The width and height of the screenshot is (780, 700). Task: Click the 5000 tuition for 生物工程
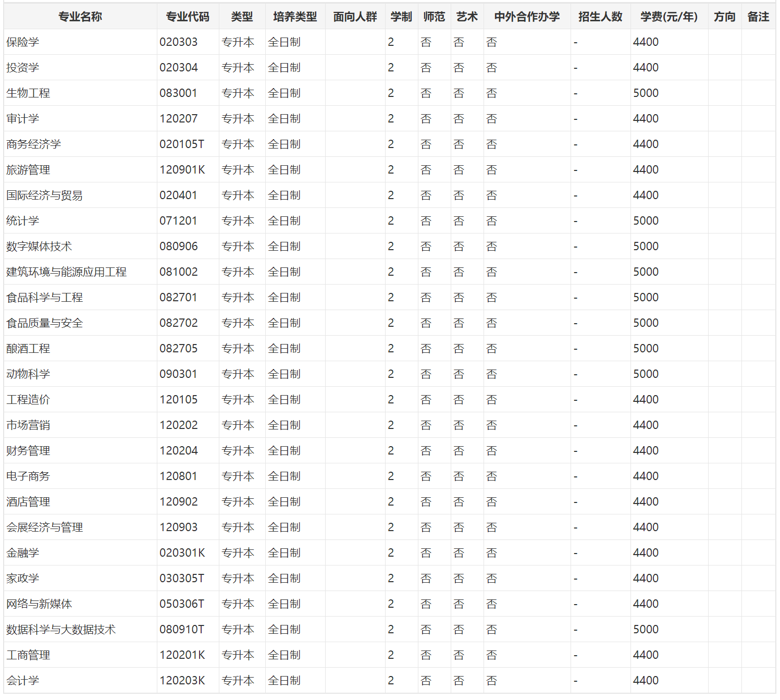(x=646, y=93)
